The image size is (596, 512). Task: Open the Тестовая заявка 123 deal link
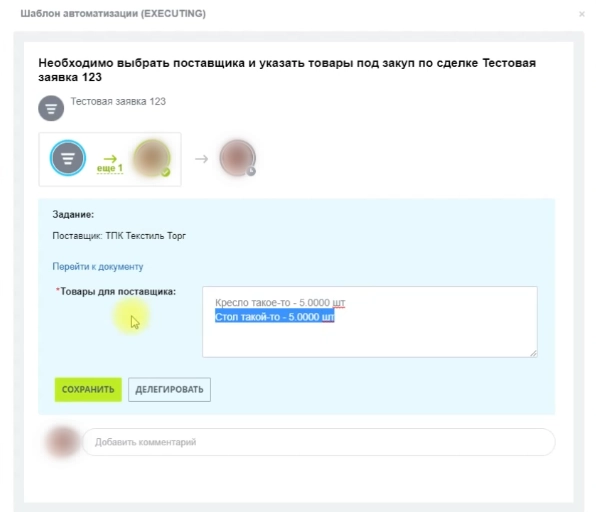coord(118,101)
